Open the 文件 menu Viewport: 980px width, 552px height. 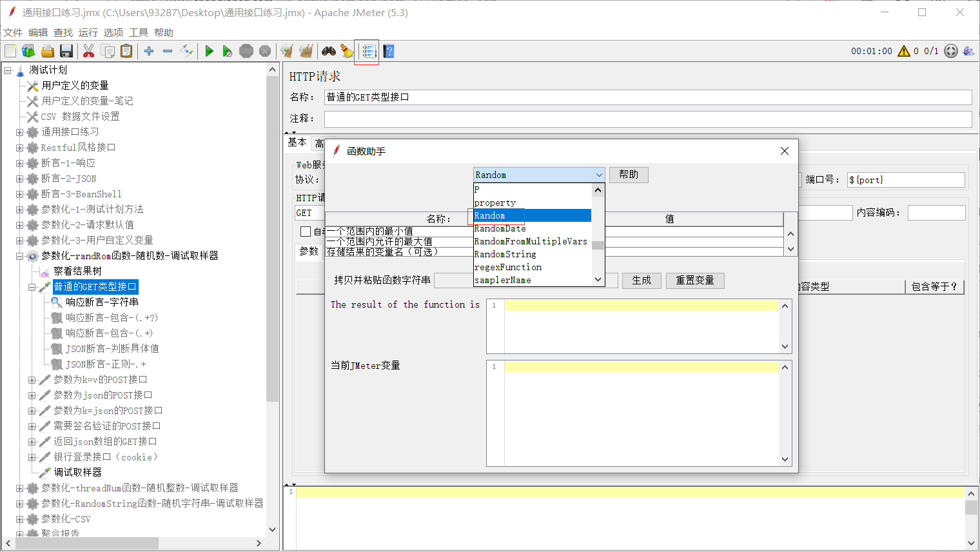tap(13, 33)
